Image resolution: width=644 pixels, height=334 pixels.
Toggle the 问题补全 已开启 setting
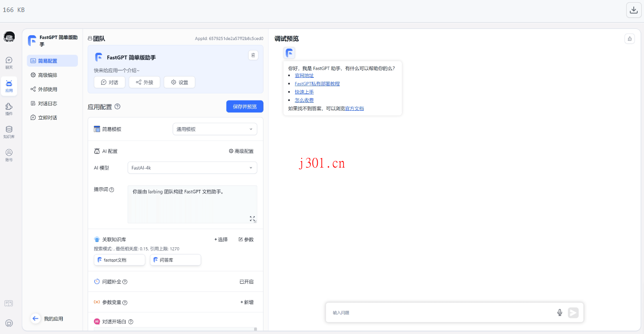(x=246, y=282)
